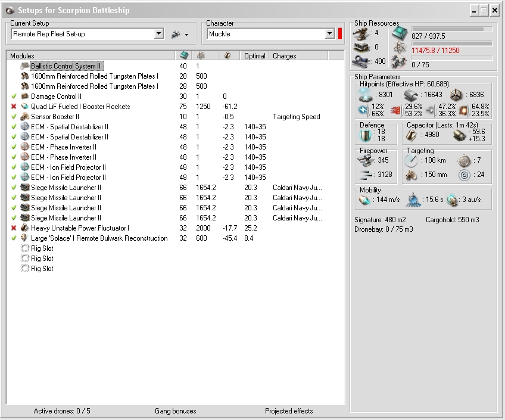This screenshot has height=420, width=505.
Task: Click second ECM - Spatial Destabilizer II icon
Action: point(25,137)
